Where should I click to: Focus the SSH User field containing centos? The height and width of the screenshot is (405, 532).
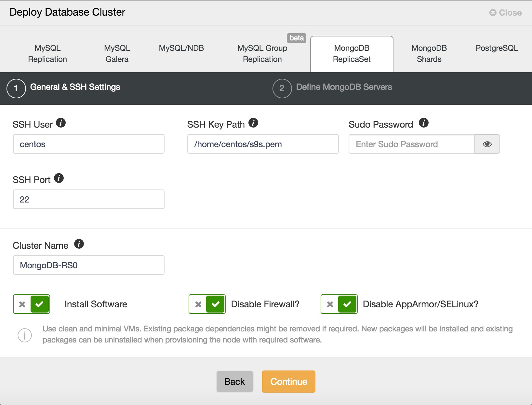coord(89,144)
